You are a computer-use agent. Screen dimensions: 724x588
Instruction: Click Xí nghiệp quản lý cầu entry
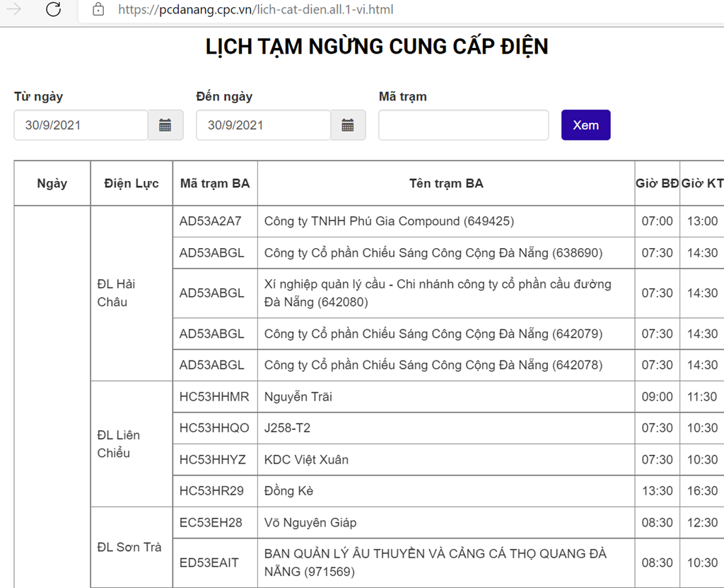click(437, 293)
